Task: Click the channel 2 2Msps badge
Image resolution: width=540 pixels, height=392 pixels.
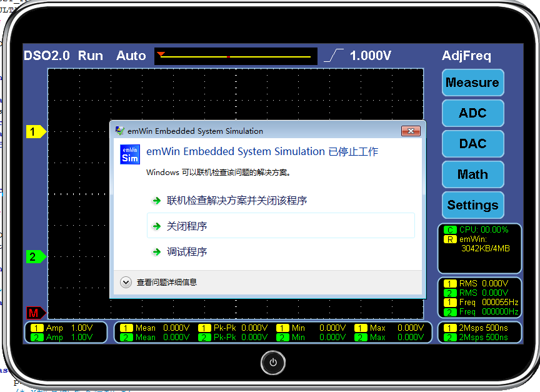Action: click(450, 338)
